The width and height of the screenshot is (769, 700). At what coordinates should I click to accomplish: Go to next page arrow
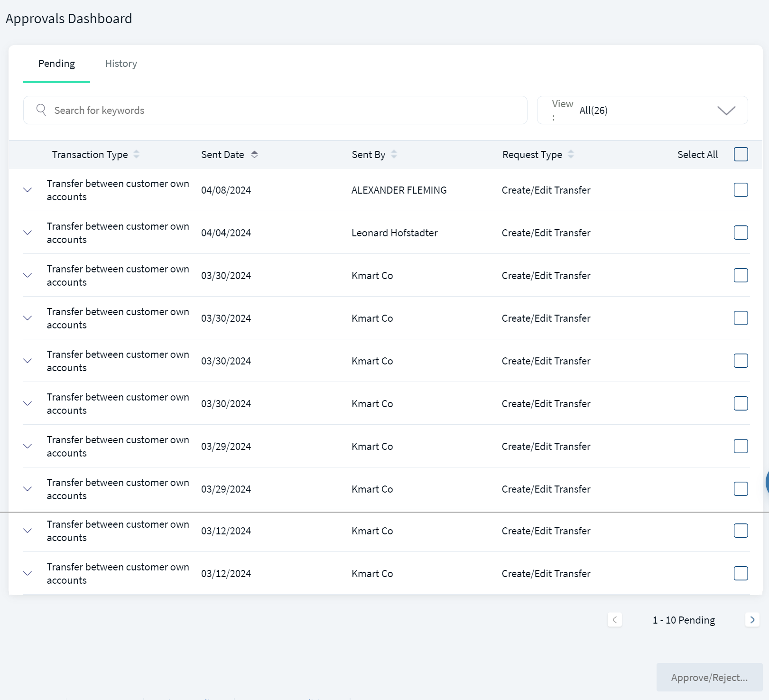[x=752, y=620]
